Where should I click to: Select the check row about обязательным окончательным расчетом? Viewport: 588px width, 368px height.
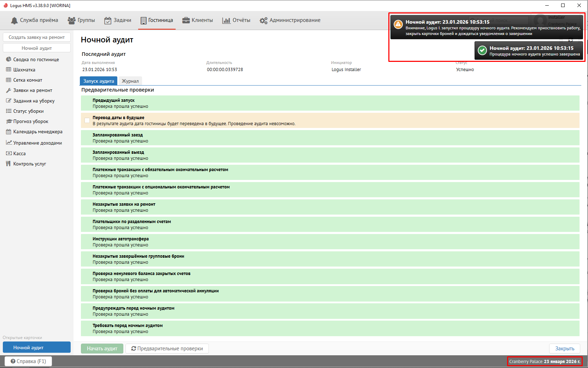(330, 173)
